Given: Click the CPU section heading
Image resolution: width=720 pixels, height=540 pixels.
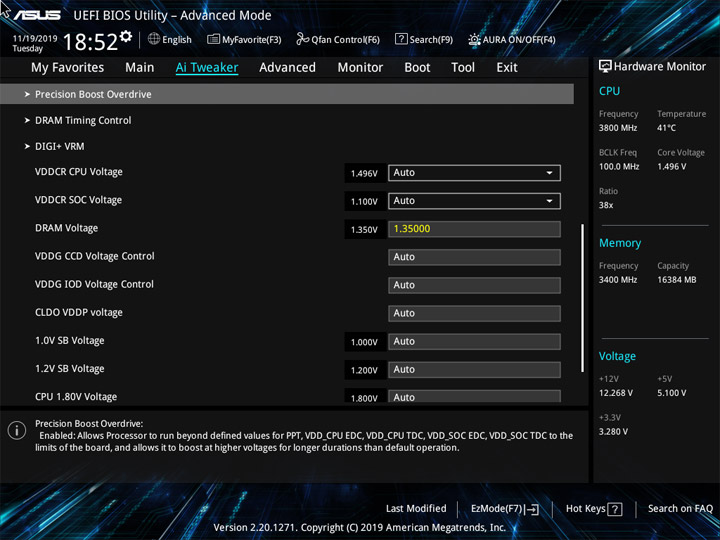Looking at the screenshot, I should (609, 91).
